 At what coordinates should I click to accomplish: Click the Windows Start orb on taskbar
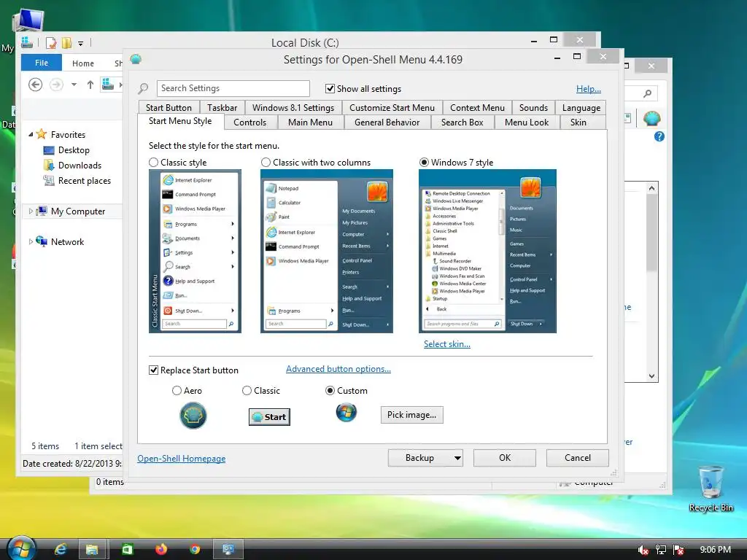pyautogui.click(x=21, y=548)
